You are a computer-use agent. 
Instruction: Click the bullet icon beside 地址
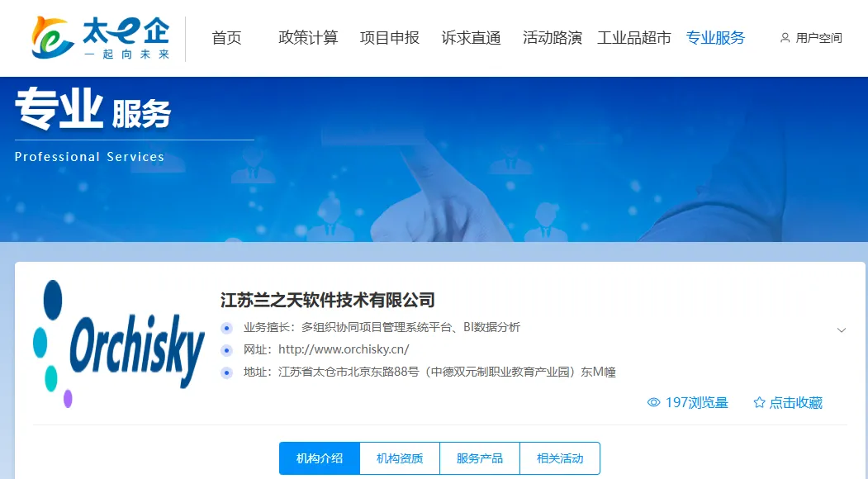(226, 372)
